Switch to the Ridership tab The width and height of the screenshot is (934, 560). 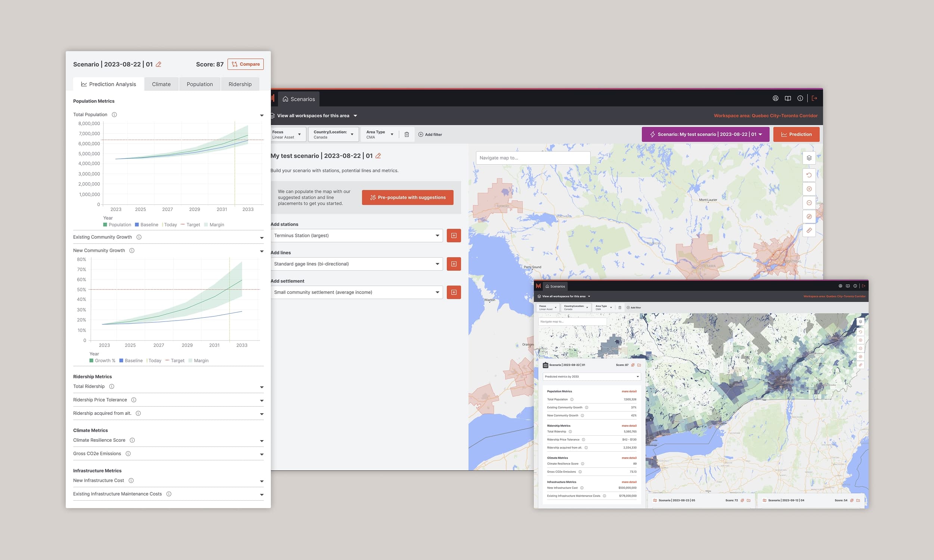[240, 84]
